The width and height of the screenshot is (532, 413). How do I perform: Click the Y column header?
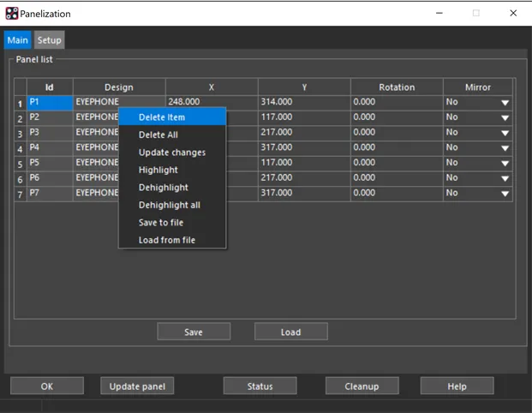tap(304, 87)
